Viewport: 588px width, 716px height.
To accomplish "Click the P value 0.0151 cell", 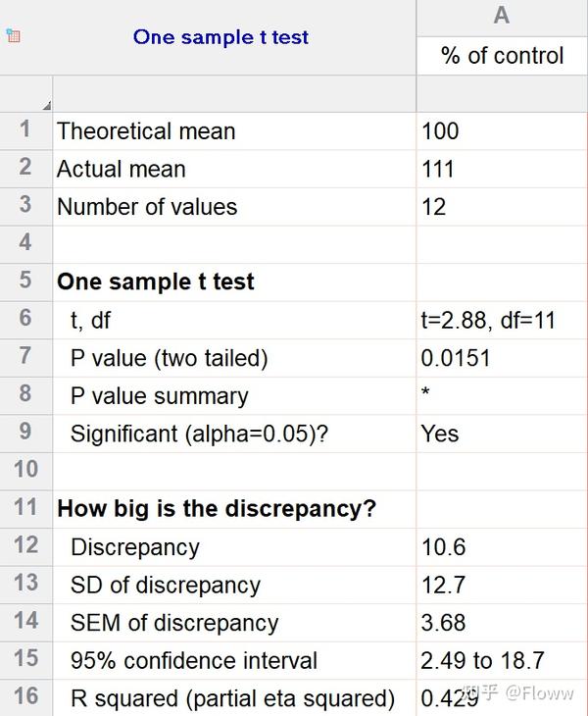I will tap(456, 358).
